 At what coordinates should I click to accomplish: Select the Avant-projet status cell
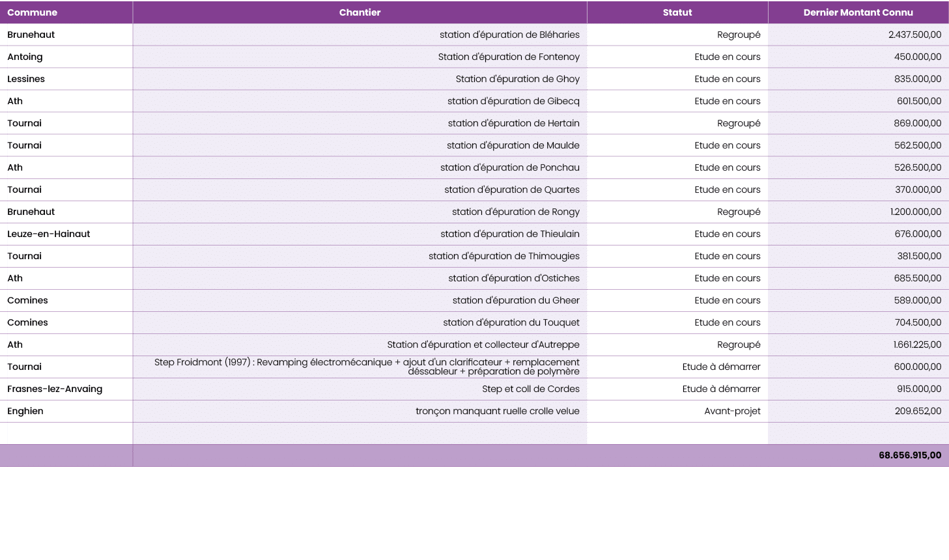coord(732,411)
